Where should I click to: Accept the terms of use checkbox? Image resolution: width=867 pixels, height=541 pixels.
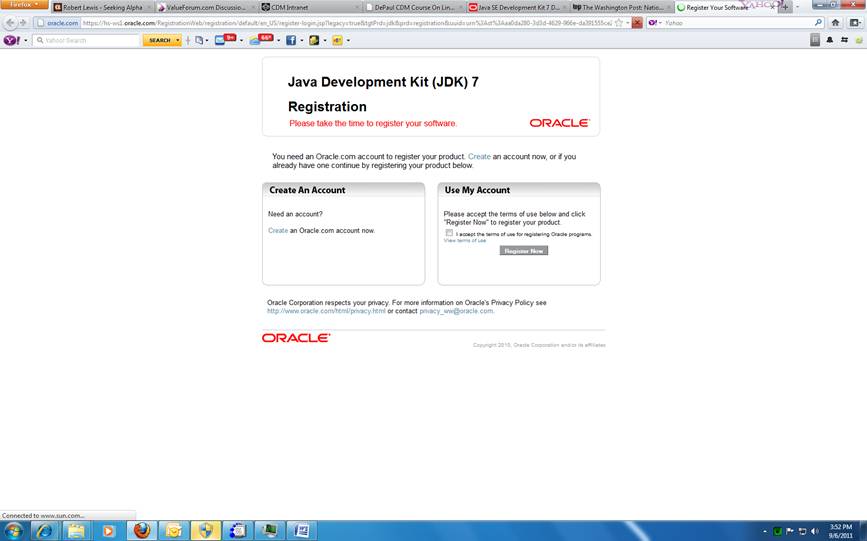(x=449, y=233)
